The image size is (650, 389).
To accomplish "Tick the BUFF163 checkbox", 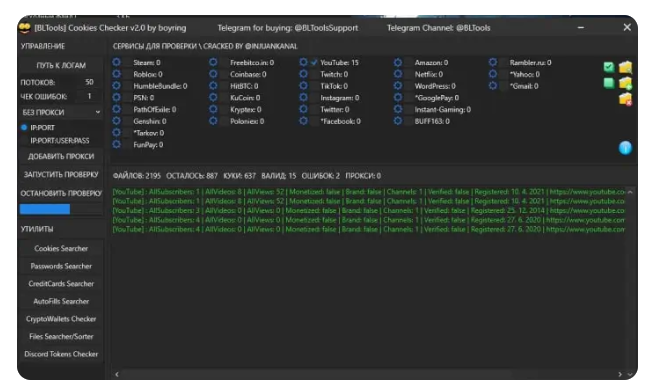I will [x=408, y=121].
